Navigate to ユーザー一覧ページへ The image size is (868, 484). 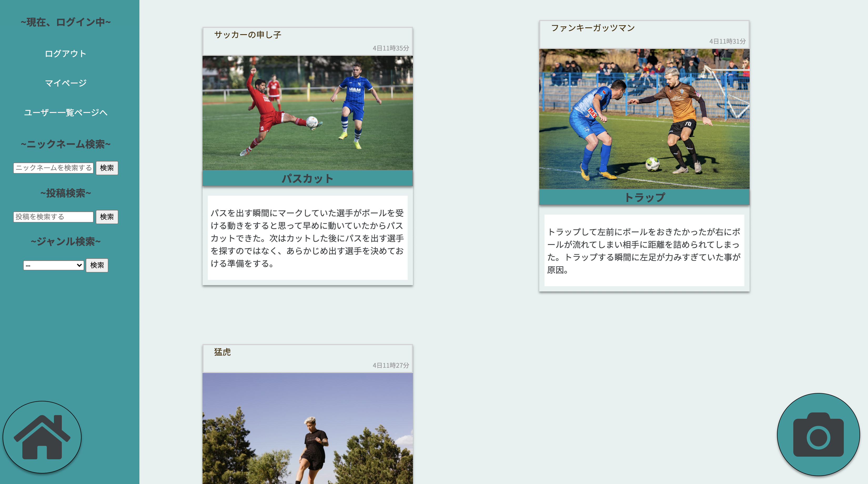[66, 113]
